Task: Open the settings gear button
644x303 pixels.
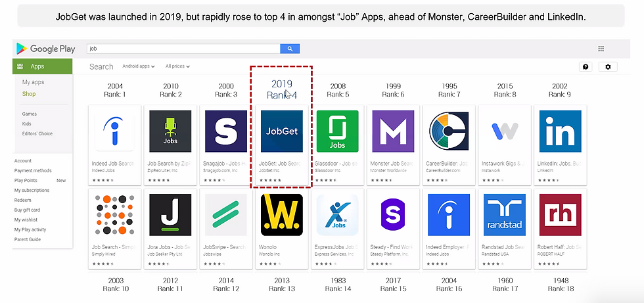Action: [x=609, y=67]
